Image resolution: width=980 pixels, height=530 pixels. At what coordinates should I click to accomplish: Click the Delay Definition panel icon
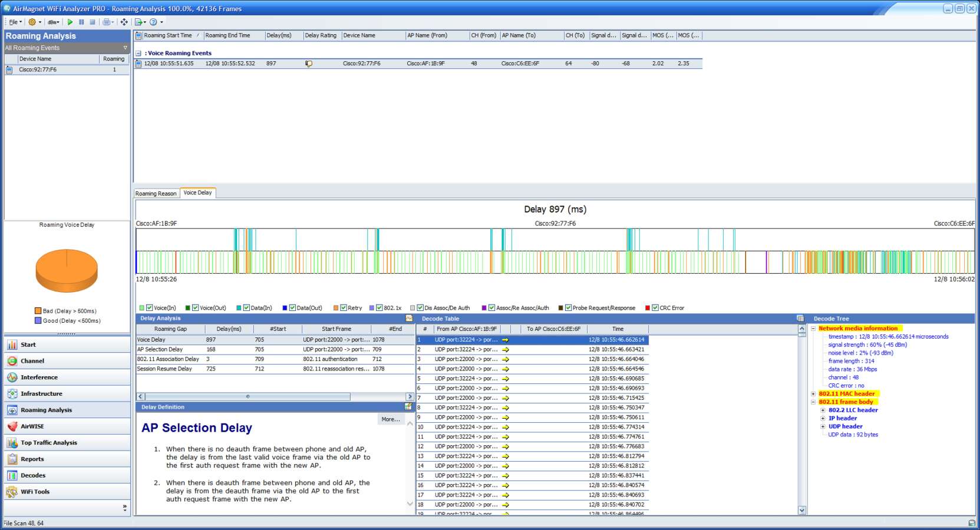pos(408,406)
